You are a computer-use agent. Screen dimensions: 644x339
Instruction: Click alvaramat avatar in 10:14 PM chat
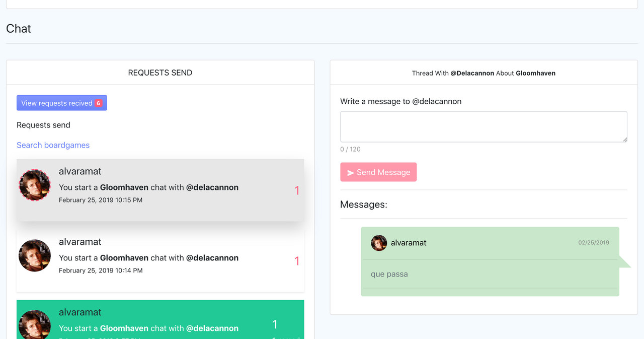tap(35, 255)
